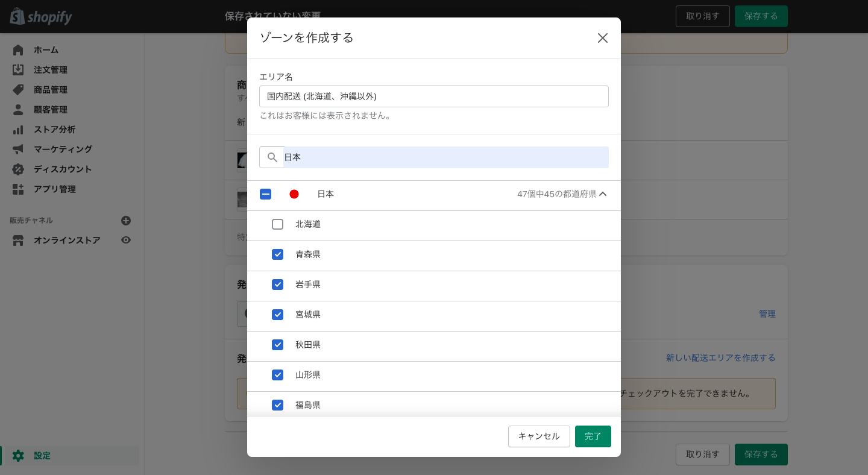Image resolution: width=868 pixels, height=475 pixels.
Task: Add a sales channel with the plus icon
Action: tap(126, 221)
